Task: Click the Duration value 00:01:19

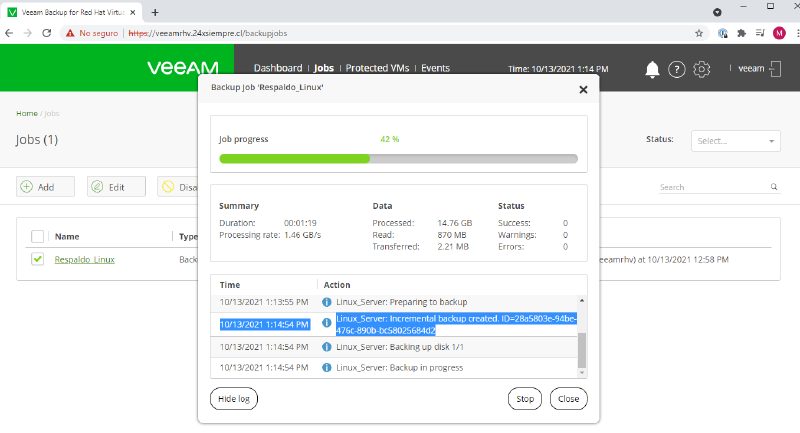Action: click(x=300, y=223)
